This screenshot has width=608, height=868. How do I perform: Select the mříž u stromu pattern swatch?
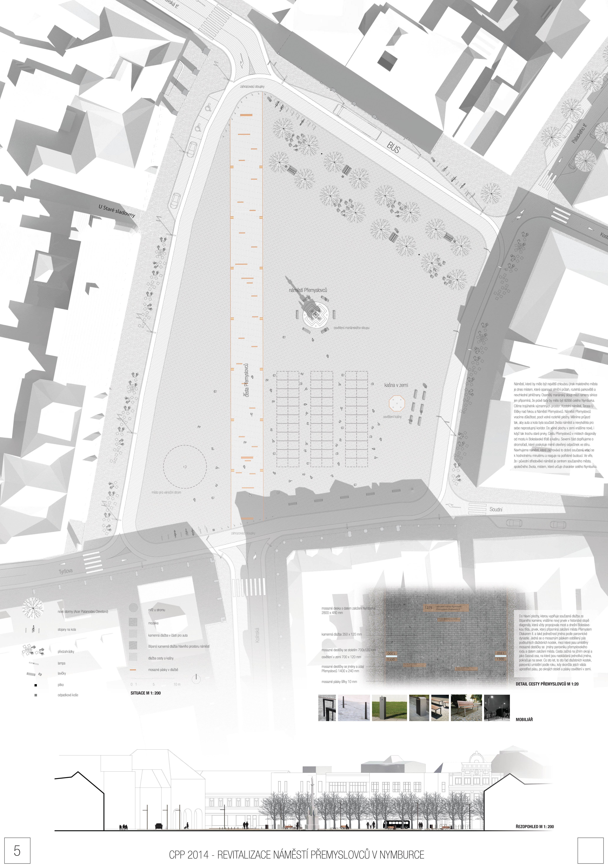pos(134,608)
